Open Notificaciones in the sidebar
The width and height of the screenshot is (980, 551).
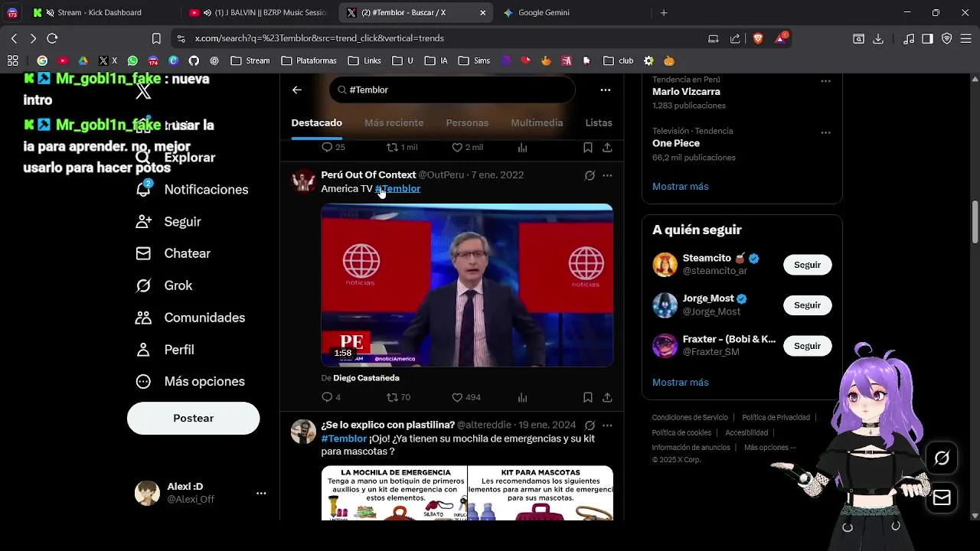click(x=191, y=190)
